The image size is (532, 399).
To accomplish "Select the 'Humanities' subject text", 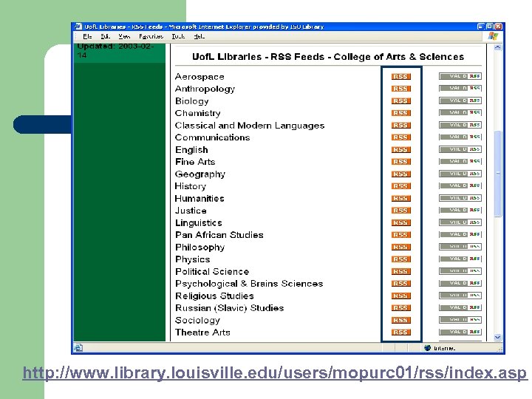I will point(199,199).
